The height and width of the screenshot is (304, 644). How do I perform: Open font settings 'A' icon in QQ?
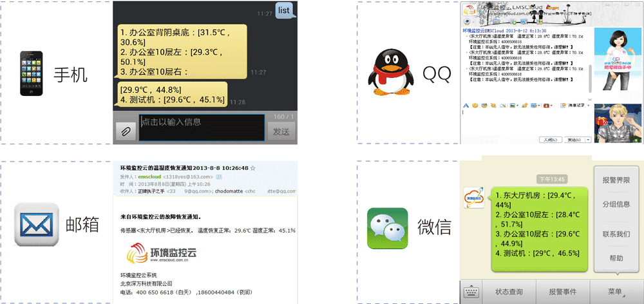click(x=466, y=106)
